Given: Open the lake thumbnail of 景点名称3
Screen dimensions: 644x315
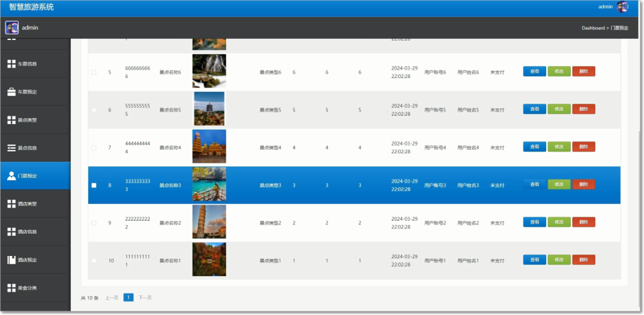Looking at the screenshot, I should click(209, 184).
